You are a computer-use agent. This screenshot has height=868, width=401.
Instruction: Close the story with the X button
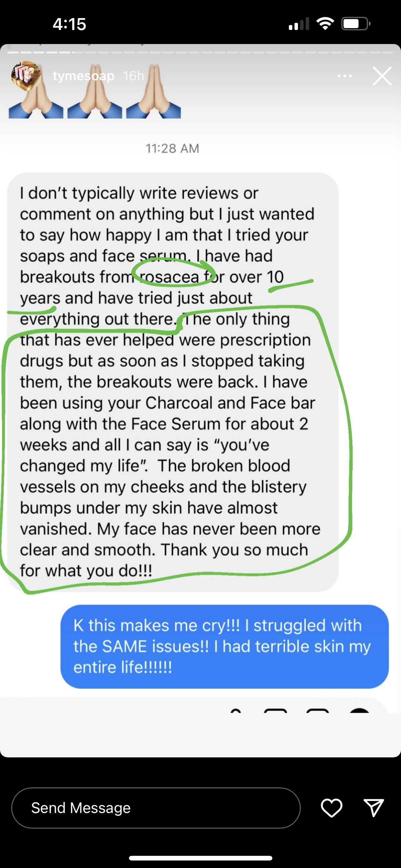[x=382, y=76]
